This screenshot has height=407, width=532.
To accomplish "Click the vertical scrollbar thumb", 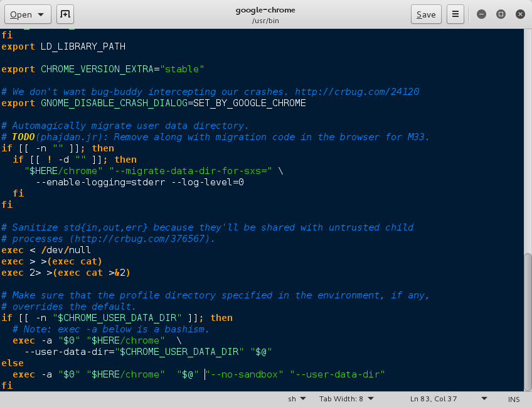I will (528, 322).
